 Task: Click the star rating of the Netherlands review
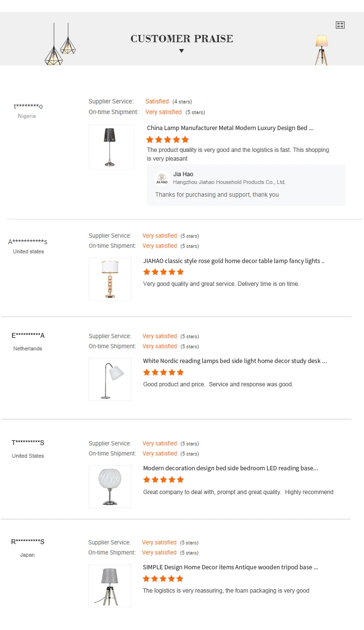164,373
